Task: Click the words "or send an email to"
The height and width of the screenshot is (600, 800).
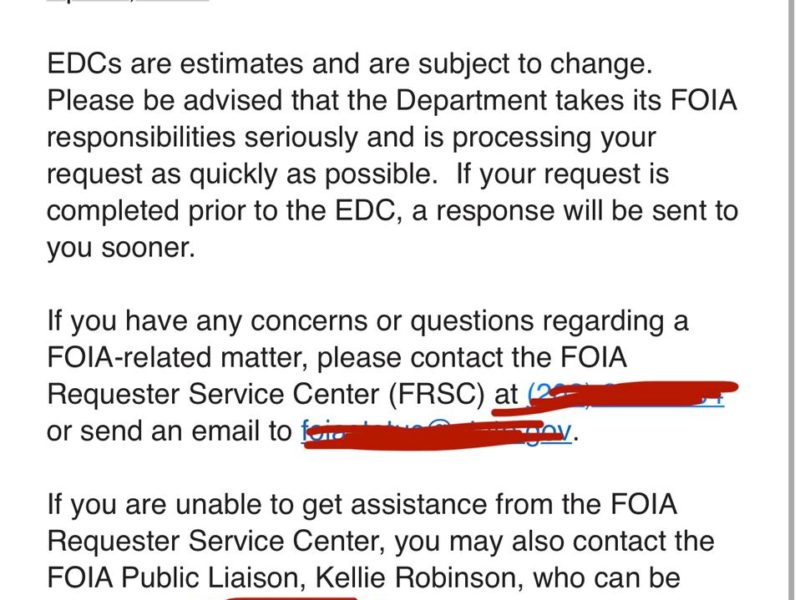Action: coord(169,431)
